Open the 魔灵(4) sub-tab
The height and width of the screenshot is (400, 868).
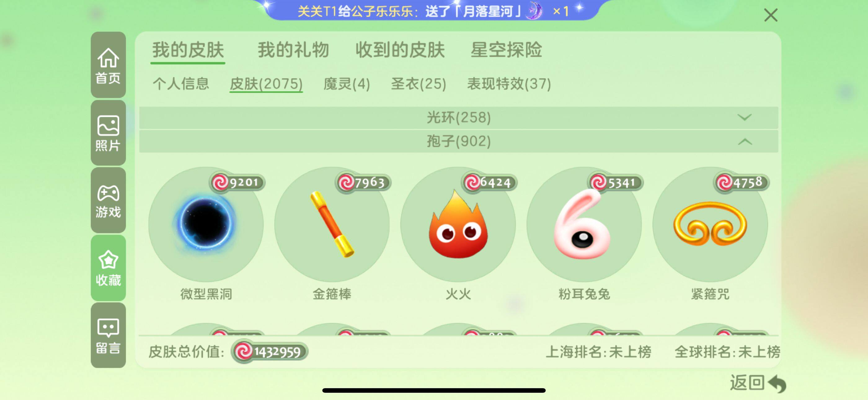pos(347,84)
